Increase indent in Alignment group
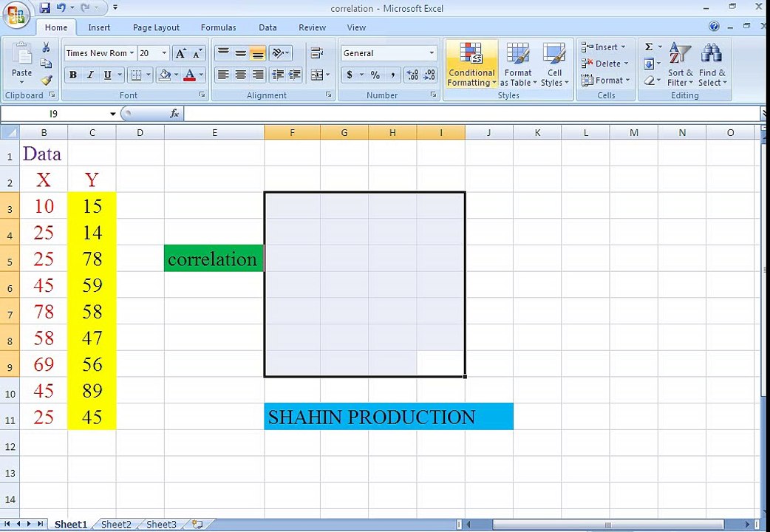 295,75
